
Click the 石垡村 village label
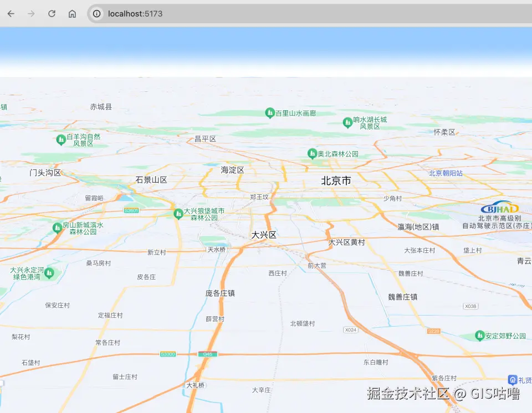click(x=31, y=363)
